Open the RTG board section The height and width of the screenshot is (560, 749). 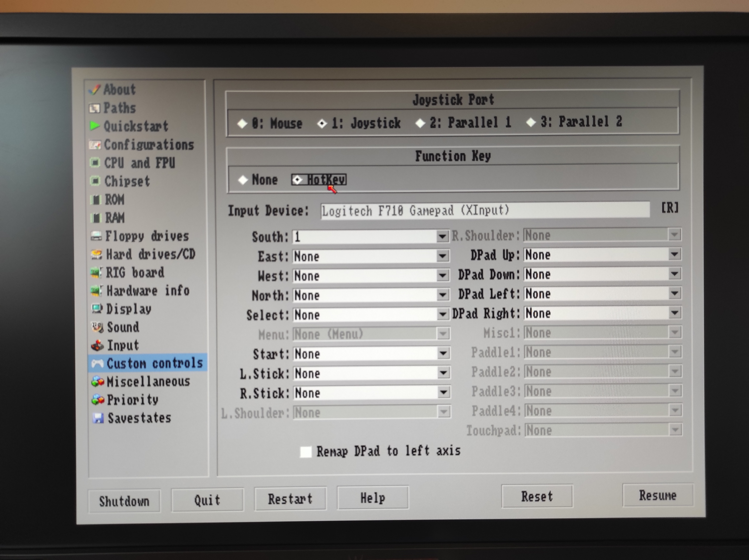pyautogui.click(x=134, y=273)
